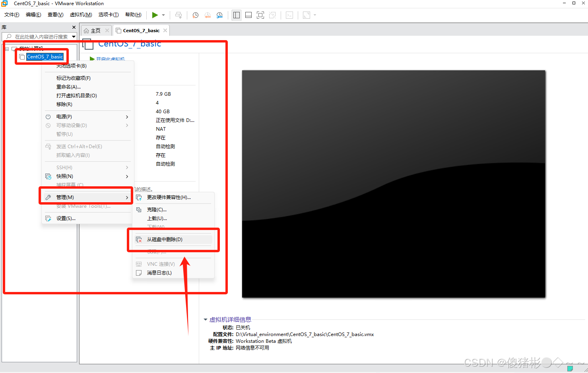Click the 开启此虚拟机 link
Viewport: 588px width, 373px height.
(111, 59)
